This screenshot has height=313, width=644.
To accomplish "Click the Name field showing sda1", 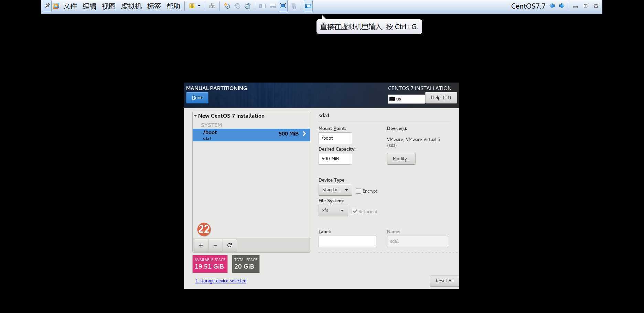I will point(418,241).
